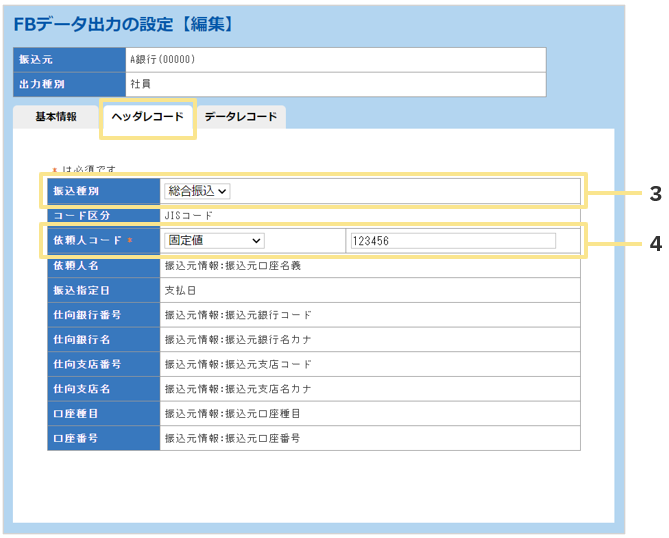Expand the 振込種別 dropdown showing 総合振込

tap(198, 190)
